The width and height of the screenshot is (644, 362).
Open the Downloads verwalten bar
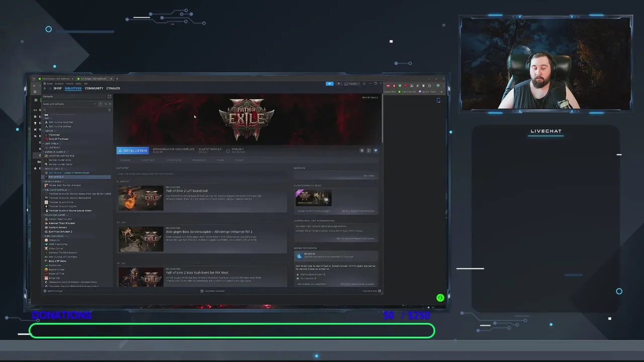213,291
